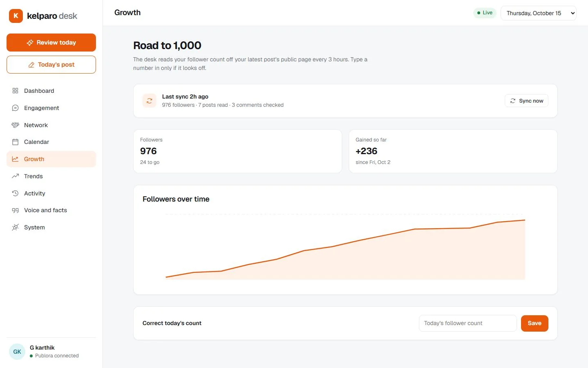Click the "Growth" page title in header
Image resolution: width=588 pixels, height=368 pixels.
click(x=127, y=13)
